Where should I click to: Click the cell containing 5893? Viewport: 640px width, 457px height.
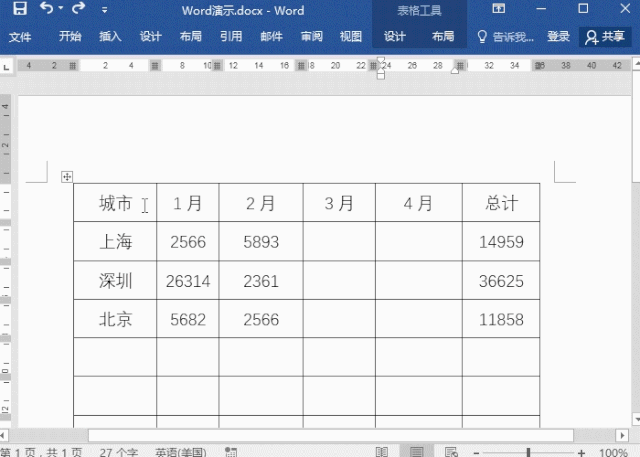click(261, 242)
